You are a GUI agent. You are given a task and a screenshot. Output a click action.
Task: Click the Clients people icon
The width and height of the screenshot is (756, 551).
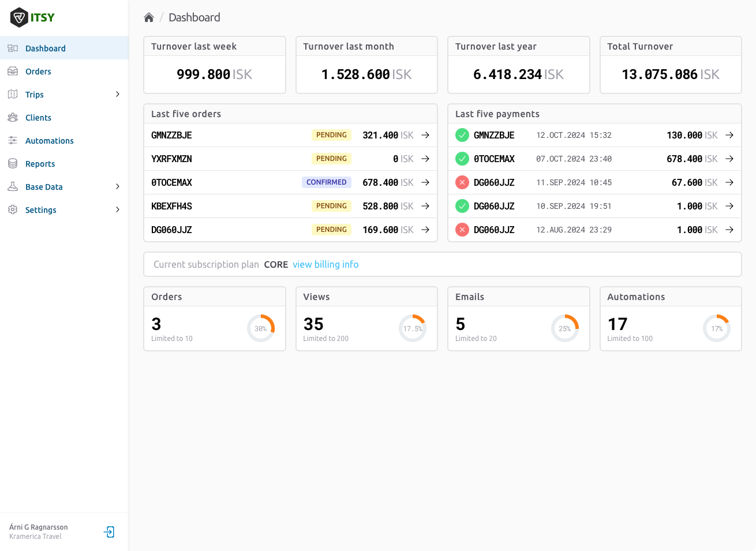point(13,117)
